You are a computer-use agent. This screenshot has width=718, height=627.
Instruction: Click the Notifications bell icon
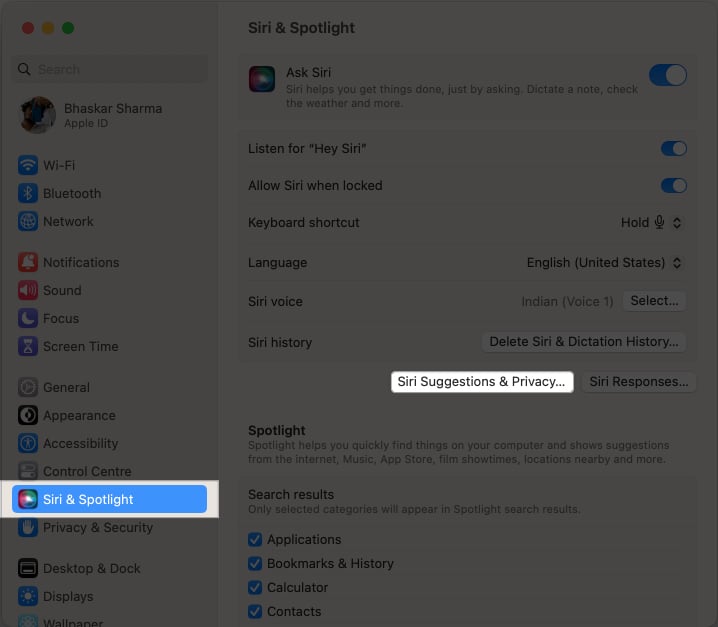[x=28, y=262]
